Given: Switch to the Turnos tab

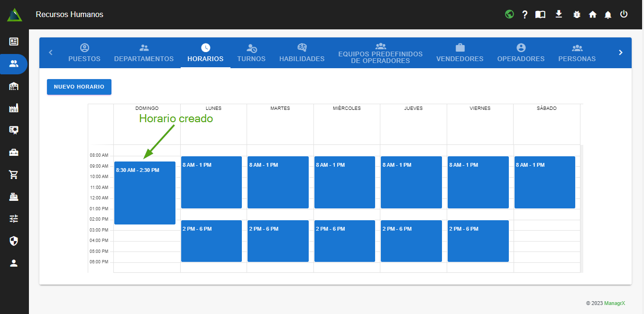Looking at the screenshot, I should click(251, 53).
